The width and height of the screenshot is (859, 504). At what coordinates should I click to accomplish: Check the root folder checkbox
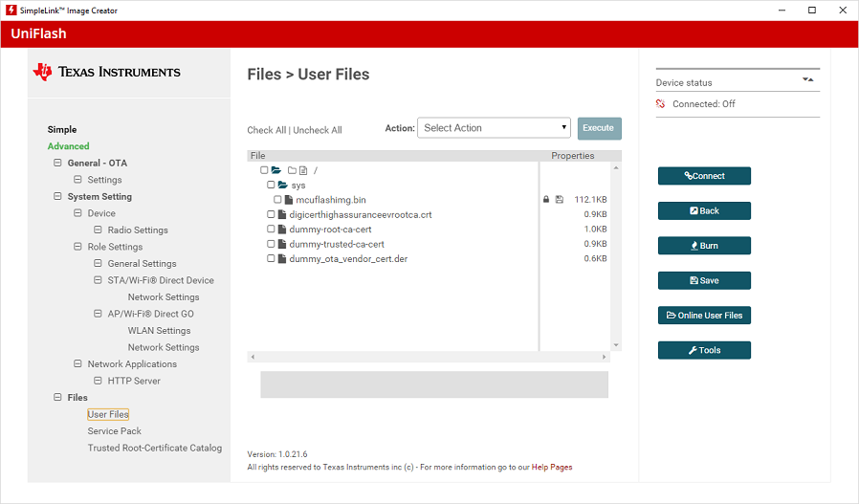click(264, 170)
